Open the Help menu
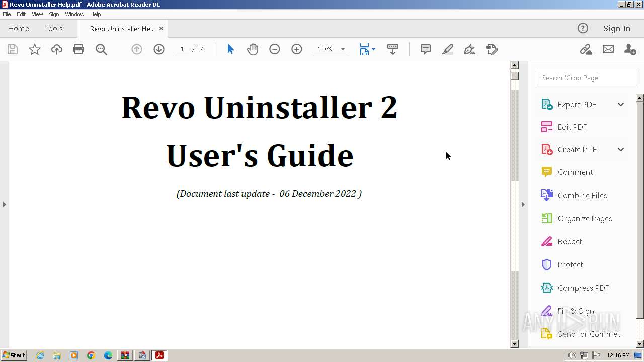 point(95,14)
